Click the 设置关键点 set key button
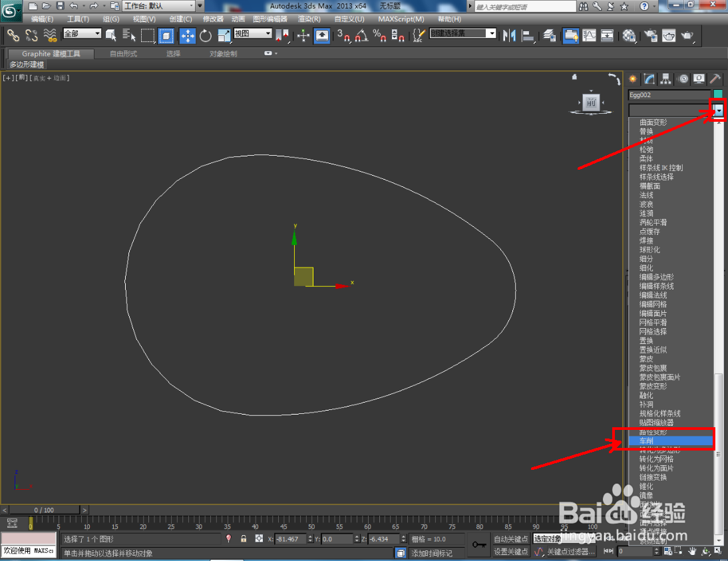 (x=510, y=552)
